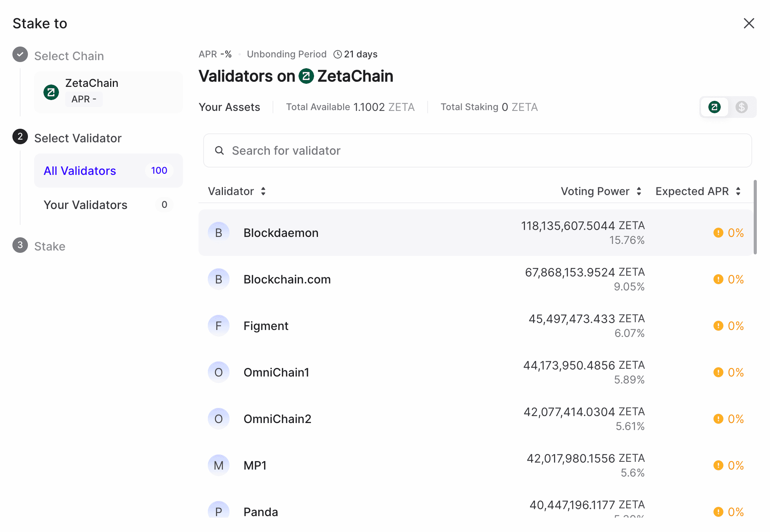Image resolution: width=770 pixels, height=532 pixels.
Task: Sort validators by Validator name
Action: [237, 191]
